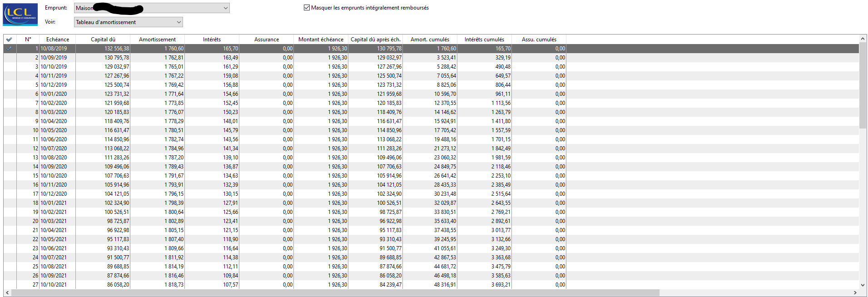Click capital après échéance 86 058,20 in row 26

[x=391, y=276]
